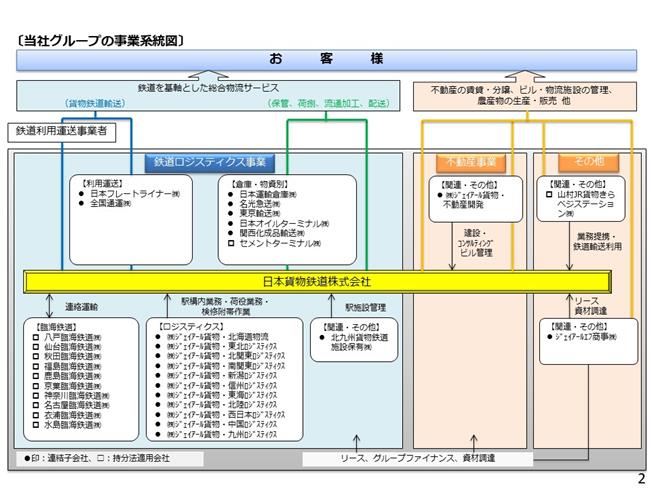Click the 鉄道利用運送事業者 box
Screen dimensions: 651x488
click(61, 132)
